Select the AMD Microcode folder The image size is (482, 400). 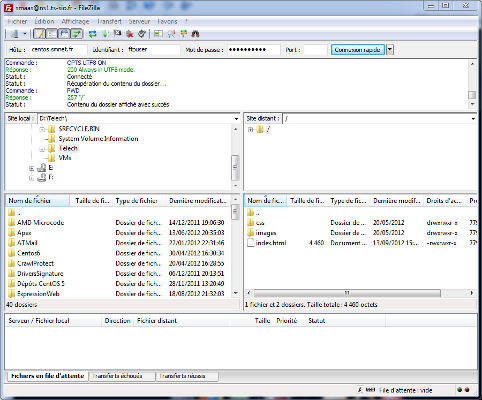(x=40, y=223)
